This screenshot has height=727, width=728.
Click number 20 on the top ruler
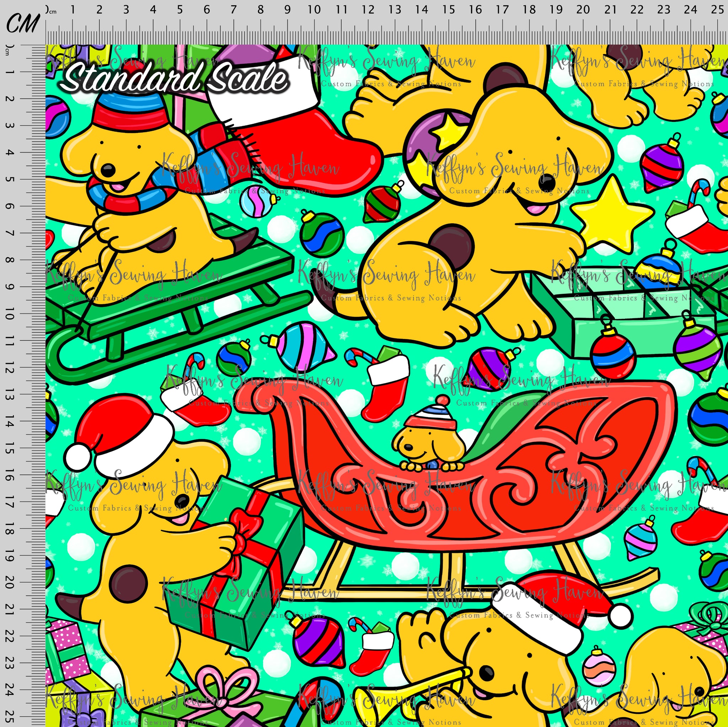pos(583,9)
